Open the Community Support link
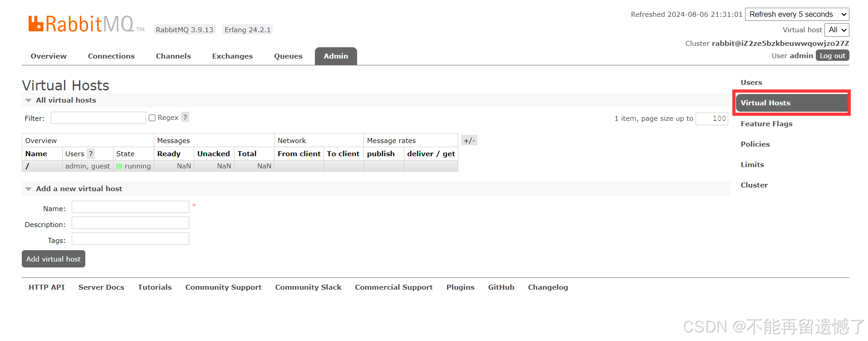868x341 pixels. point(223,287)
